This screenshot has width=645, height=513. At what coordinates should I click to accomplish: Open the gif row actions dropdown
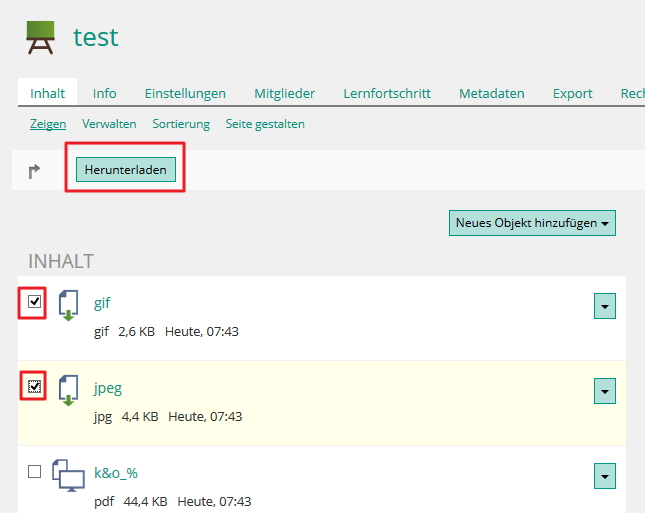pos(605,306)
